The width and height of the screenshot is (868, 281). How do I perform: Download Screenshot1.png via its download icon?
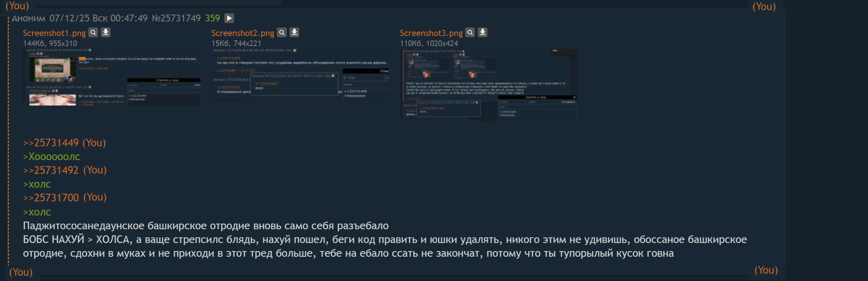click(106, 32)
